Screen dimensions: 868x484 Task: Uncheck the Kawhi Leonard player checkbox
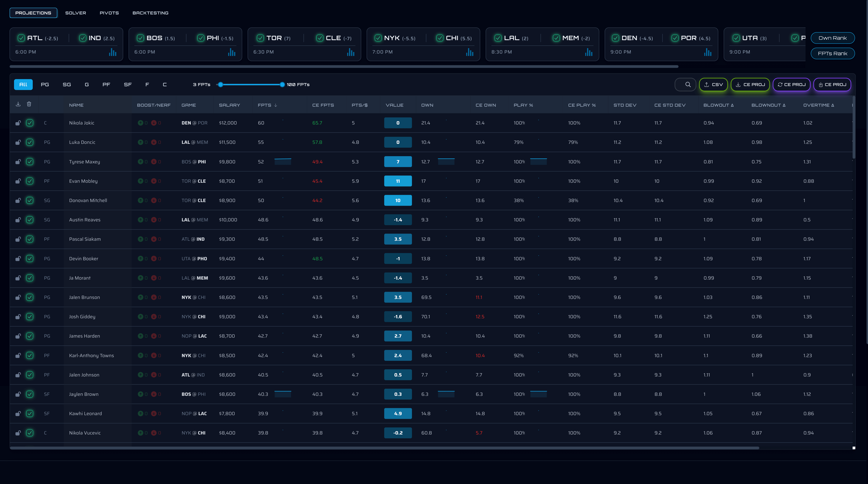[x=30, y=414]
